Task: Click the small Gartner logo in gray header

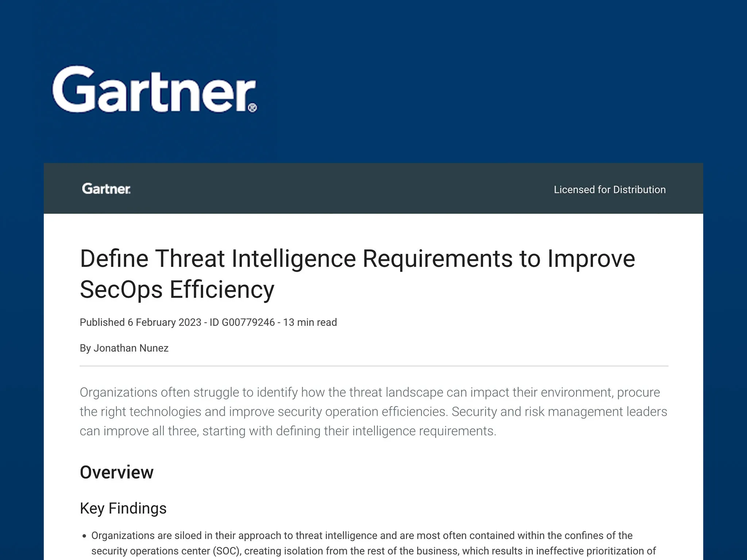Action: [x=106, y=189]
